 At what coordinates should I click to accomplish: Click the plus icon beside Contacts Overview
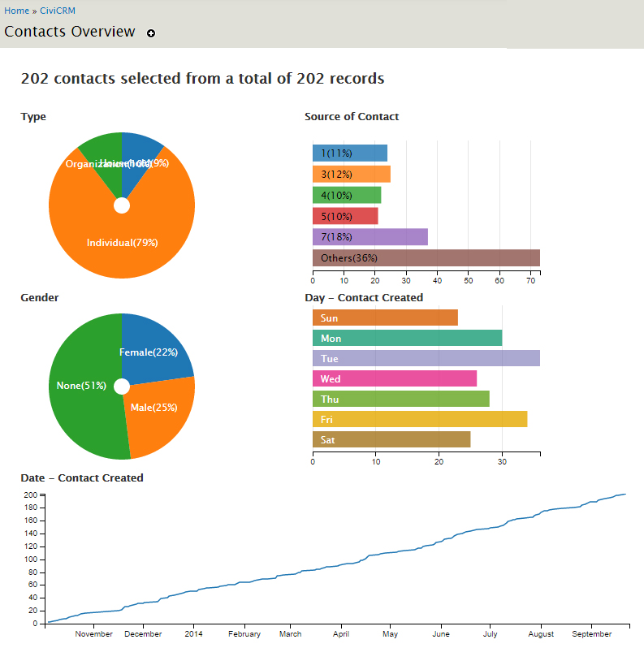(151, 33)
